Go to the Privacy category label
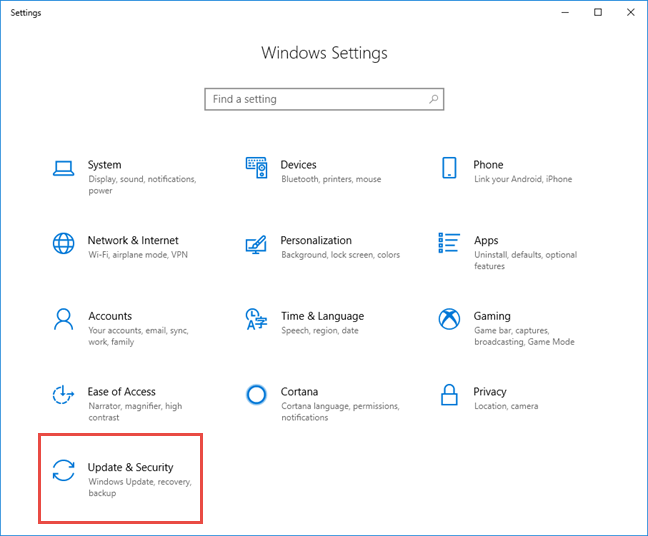This screenshot has width=648, height=536. point(490,392)
